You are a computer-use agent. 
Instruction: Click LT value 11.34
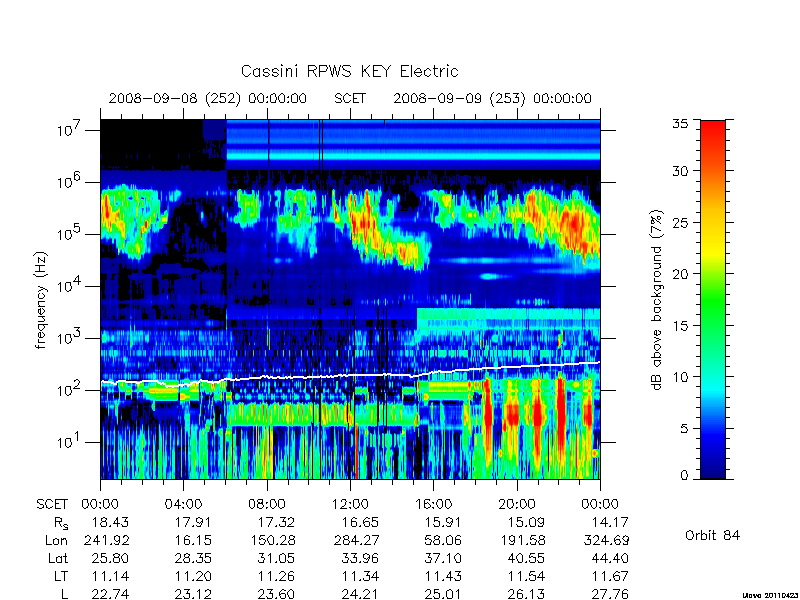click(x=360, y=577)
